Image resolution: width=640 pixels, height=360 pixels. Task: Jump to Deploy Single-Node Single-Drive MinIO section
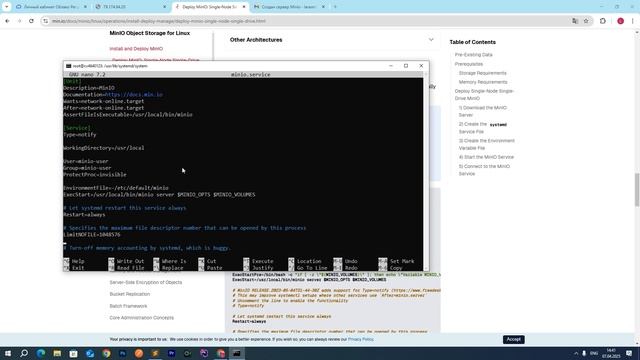point(484,95)
